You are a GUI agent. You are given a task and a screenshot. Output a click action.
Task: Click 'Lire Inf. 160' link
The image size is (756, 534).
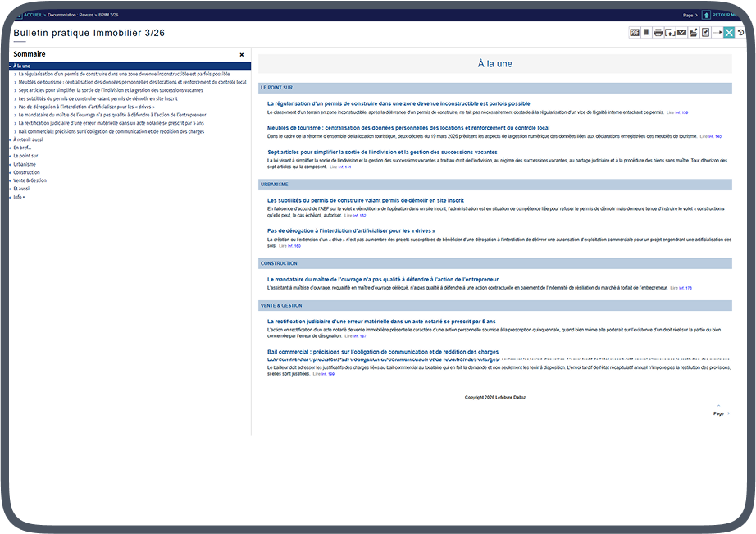(289, 246)
